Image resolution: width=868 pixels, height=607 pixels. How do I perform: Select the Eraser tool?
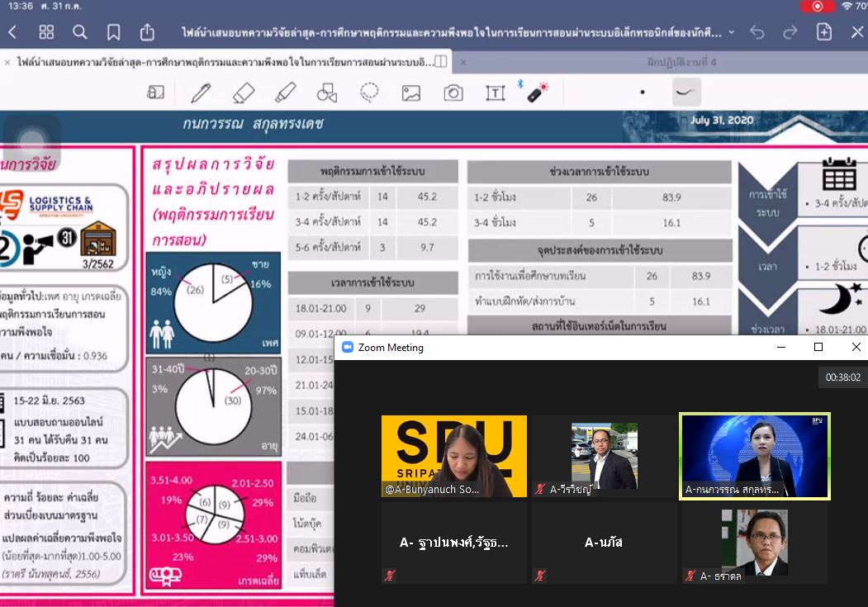click(x=244, y=92)
